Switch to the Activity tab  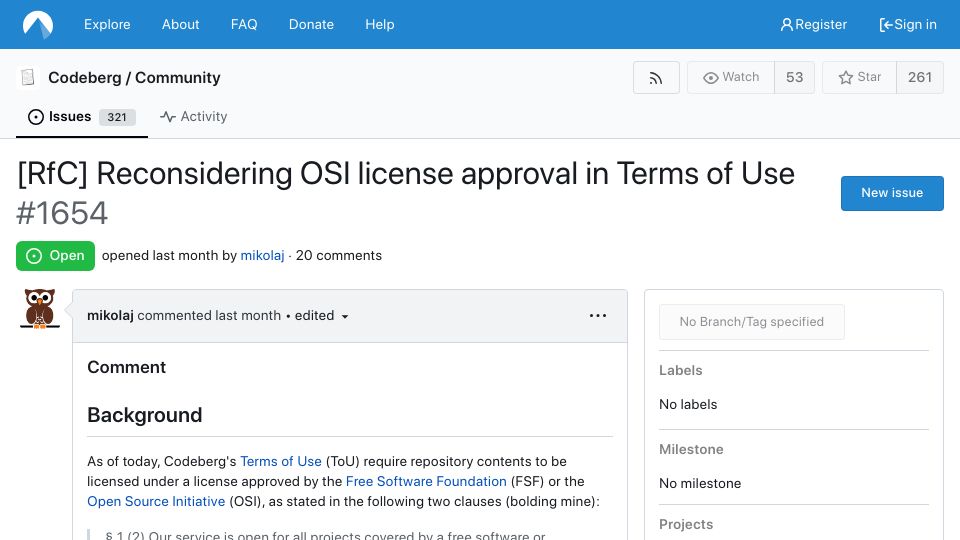pos(193,116)
